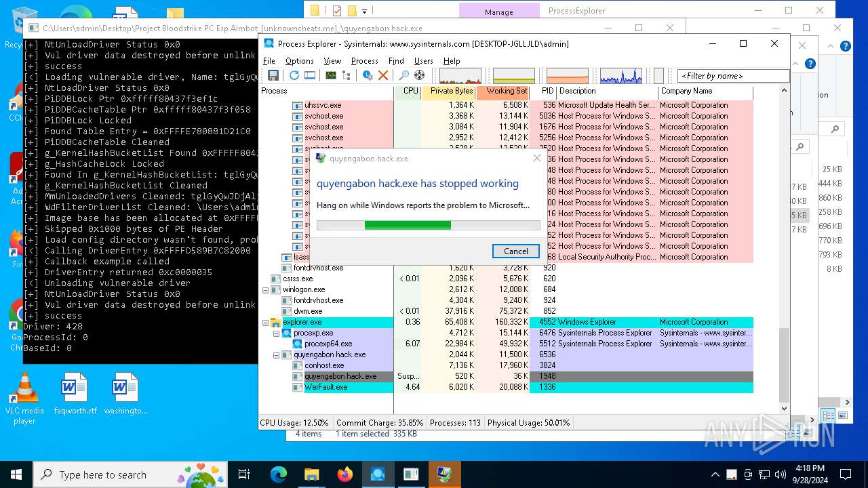
Task: Click the Filter by name field
Action: click(733, 76)
